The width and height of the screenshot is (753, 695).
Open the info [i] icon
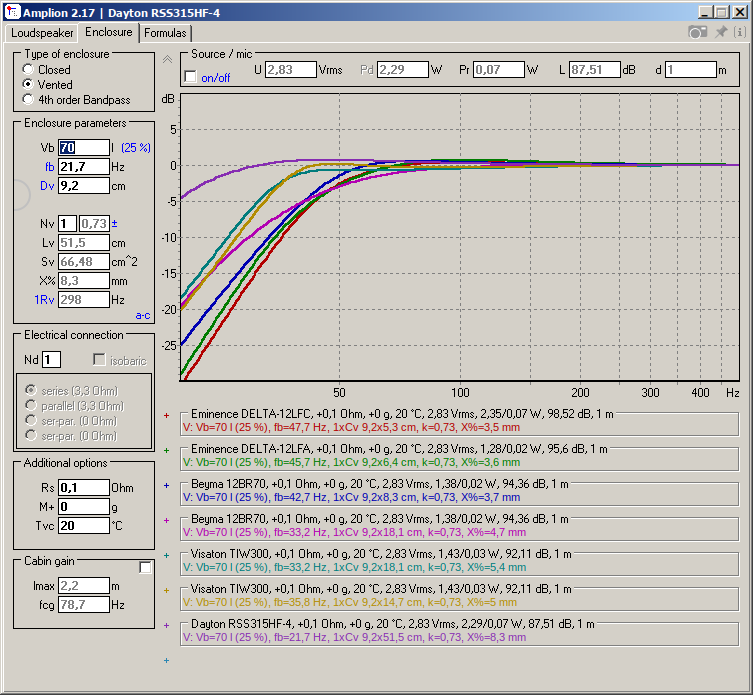740,32
